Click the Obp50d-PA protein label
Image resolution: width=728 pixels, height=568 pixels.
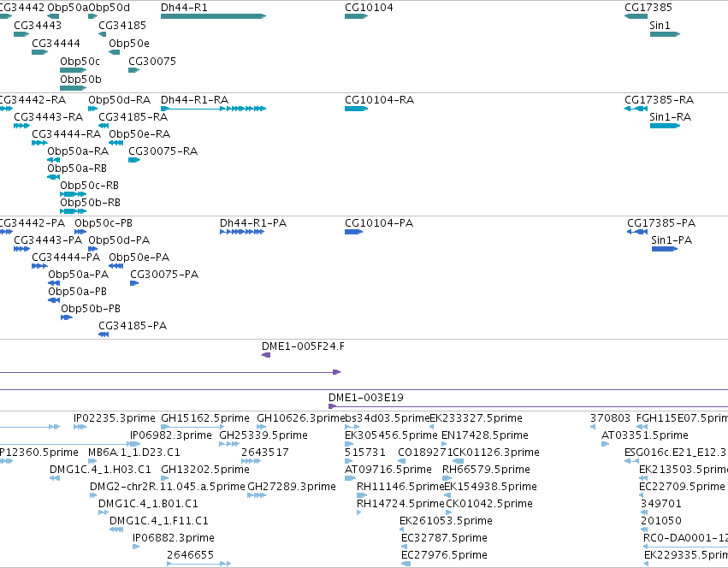(x=119, y=240)
